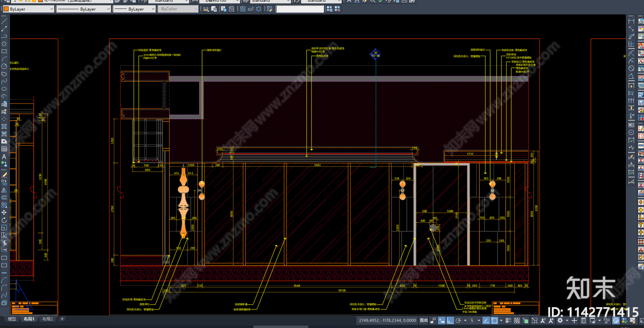Toggle object snap tracking in status bar
The image size is (644, 328).
(486, 320)
